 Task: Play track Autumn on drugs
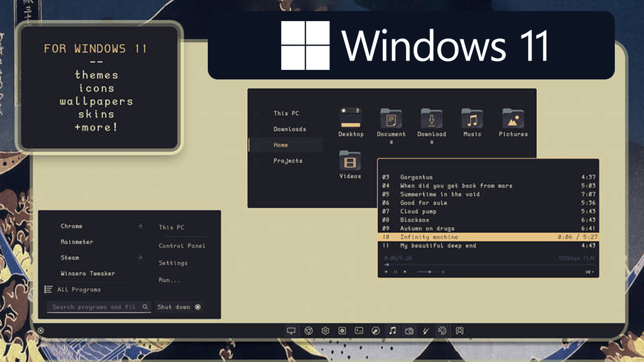tap(489, 228)
